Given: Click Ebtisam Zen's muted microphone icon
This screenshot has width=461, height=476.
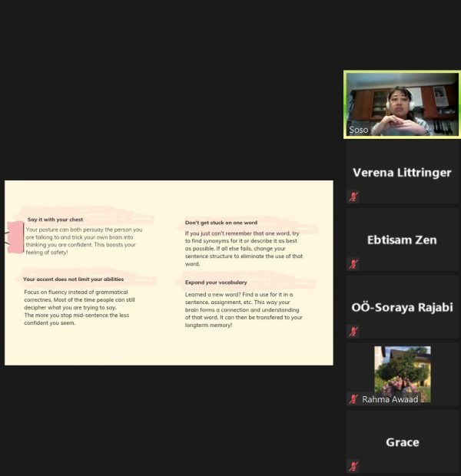Looking at the screenshot, I should (x=353, y=264).
